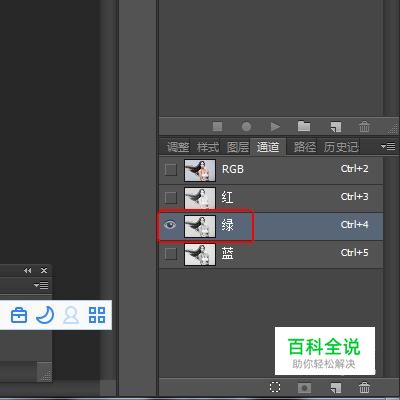The height and width of the screenshot is (400, 400).
Task: Create new action in Actions panel
Action: pos(336,127)
